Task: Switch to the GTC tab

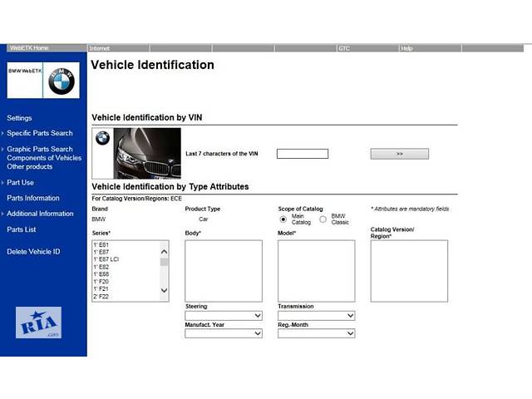Action: click(x=344, y=48)
